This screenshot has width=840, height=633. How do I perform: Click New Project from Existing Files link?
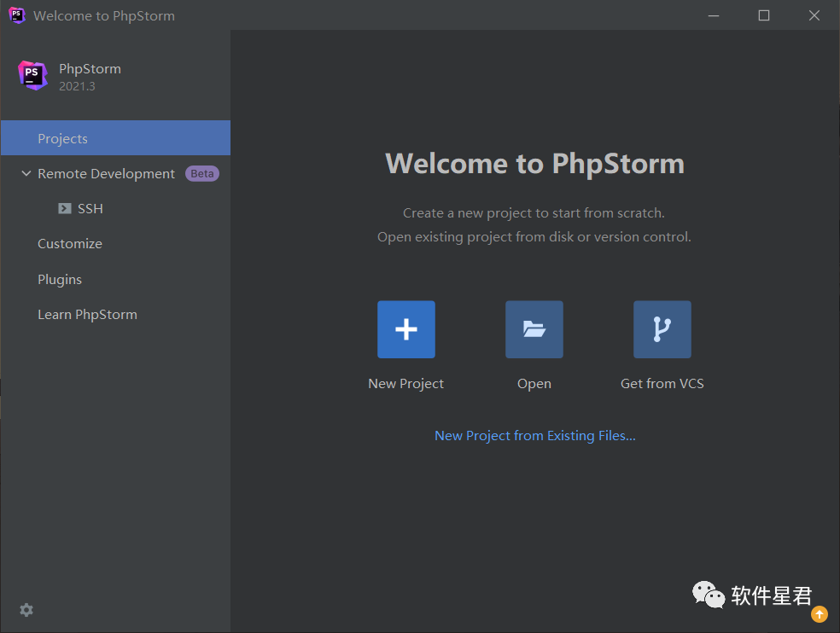(x=535, y=436)
